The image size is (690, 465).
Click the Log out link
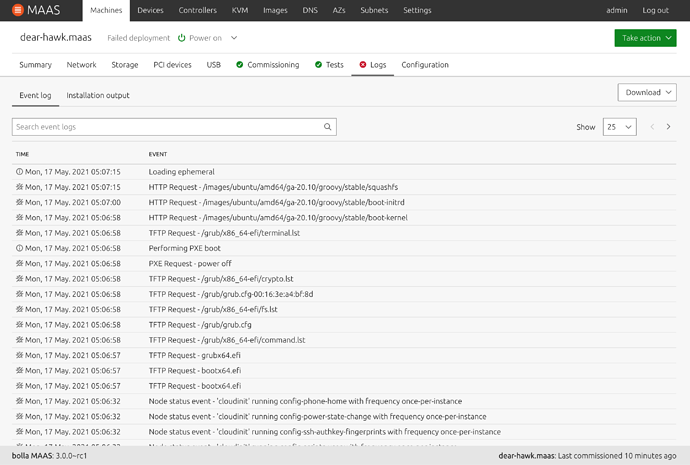tap(656, 10)
